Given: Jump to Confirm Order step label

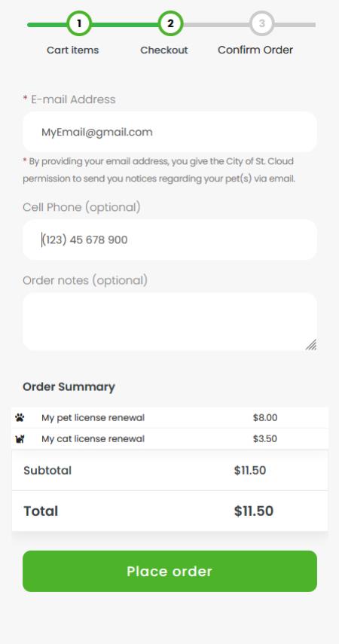Looking at the screenshot, I should point(255,50).
